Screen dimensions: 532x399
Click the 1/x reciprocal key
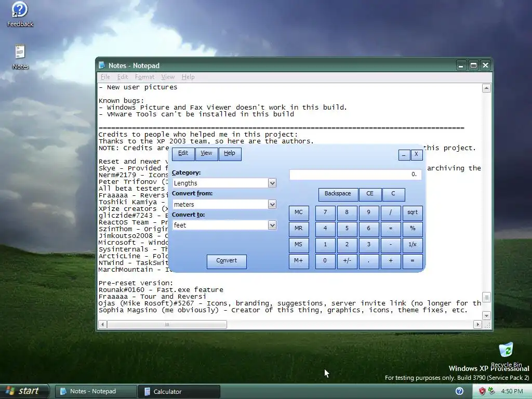point(413,245)
